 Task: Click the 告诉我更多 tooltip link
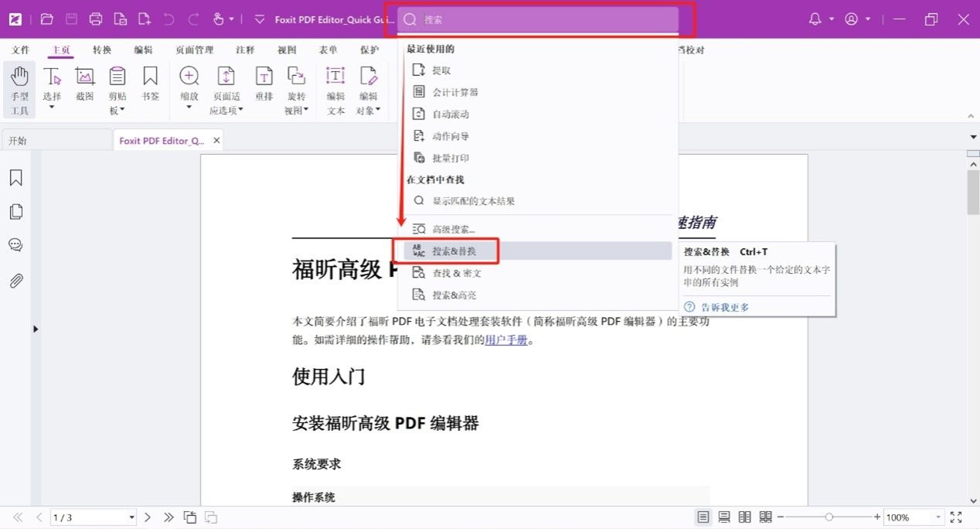pos(724,307)
